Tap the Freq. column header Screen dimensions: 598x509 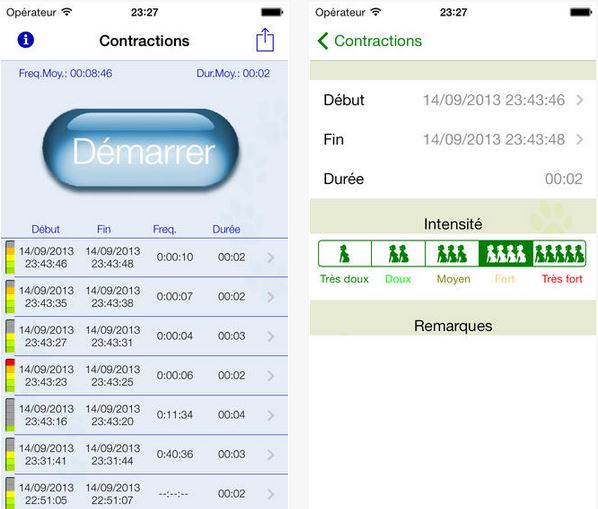pyautogui.click(x=164, y=229)
